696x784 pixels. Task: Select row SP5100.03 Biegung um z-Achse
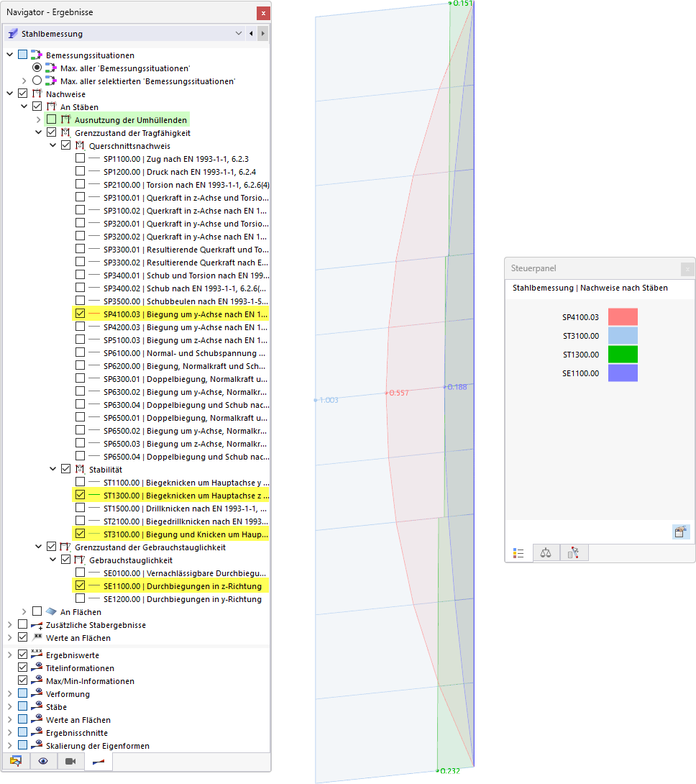(186, 340)
